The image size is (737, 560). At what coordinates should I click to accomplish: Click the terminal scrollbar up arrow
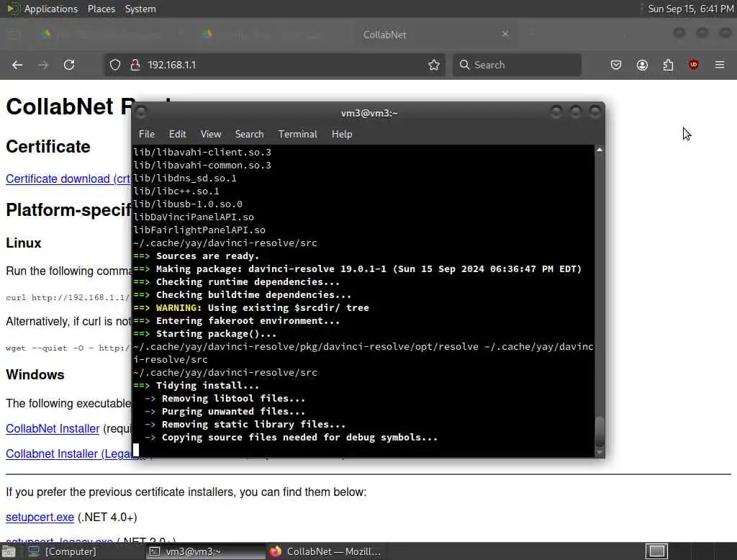(600, 150)
